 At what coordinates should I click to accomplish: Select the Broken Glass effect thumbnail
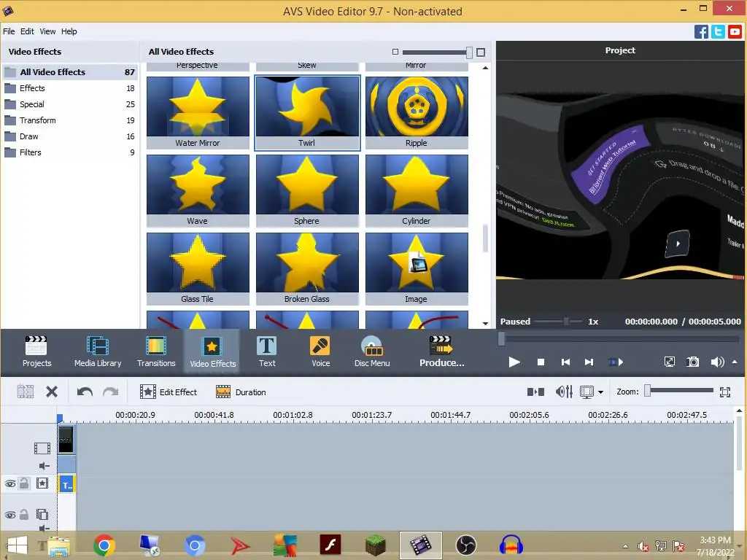(x=307, y=268)
